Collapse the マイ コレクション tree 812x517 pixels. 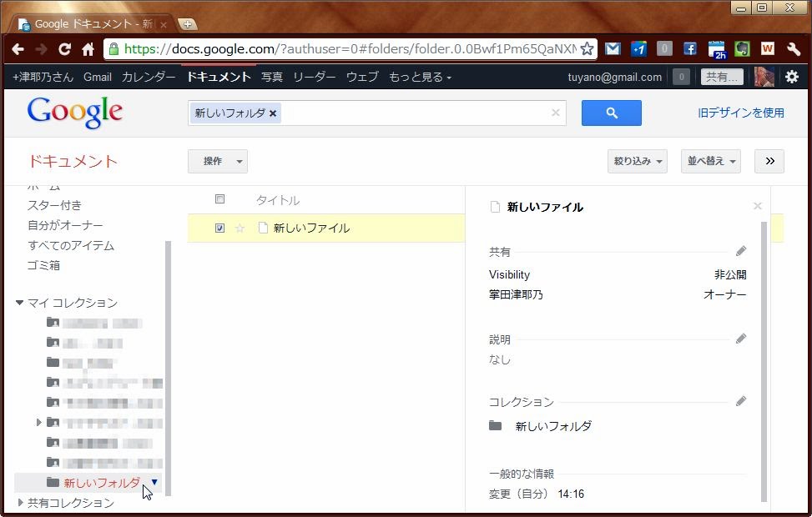click(x=20, y=303)
